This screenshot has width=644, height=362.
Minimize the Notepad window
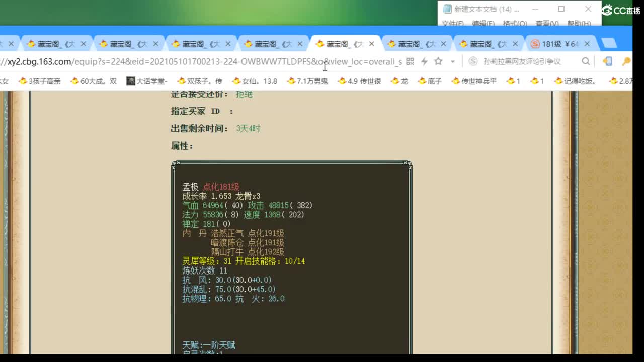point(535,9)
